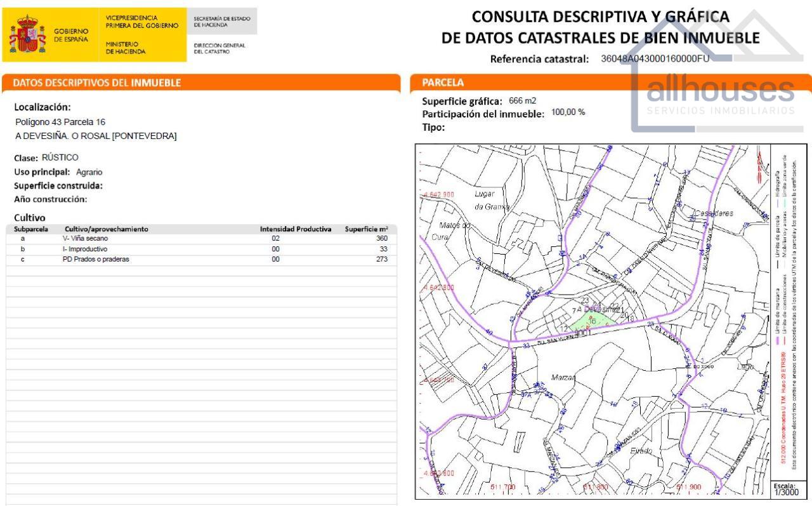Click the Casaldares label on the map
This screenshot has height=506, width=812.
point(714,213)
